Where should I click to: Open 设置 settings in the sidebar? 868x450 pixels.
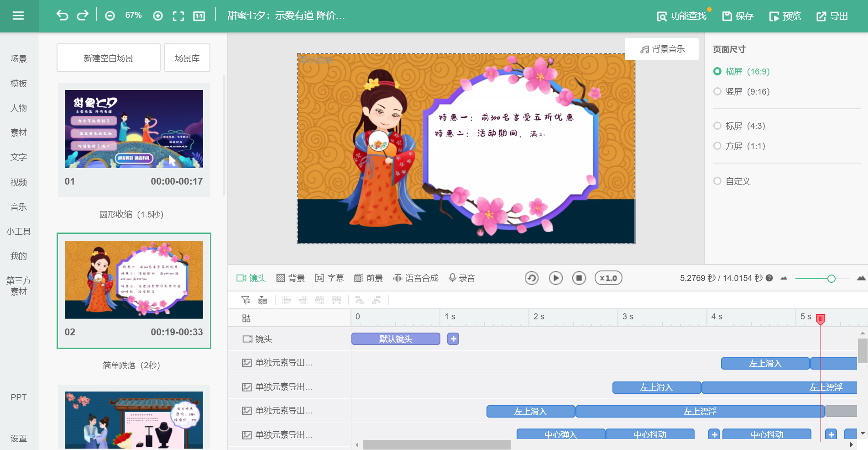(19, 438)
